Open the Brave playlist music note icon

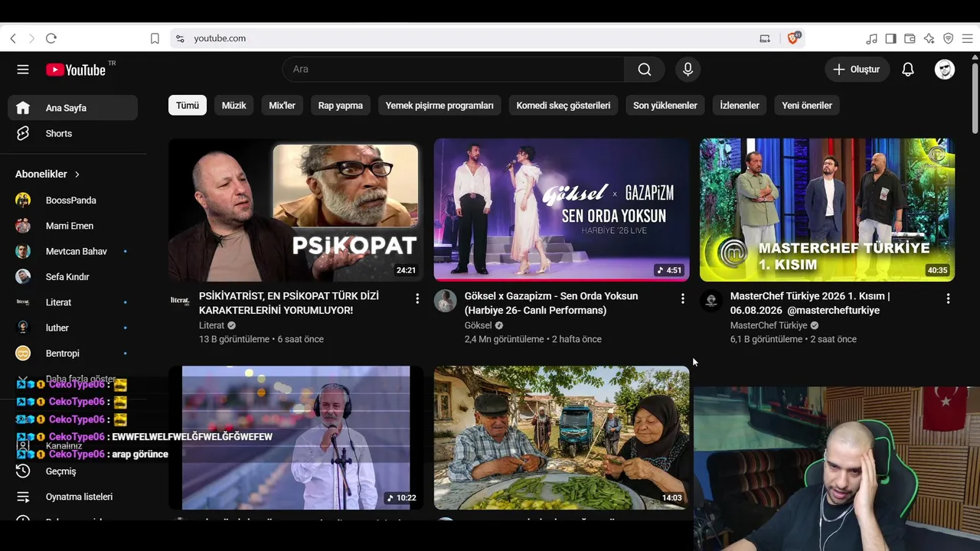(871, 38)
